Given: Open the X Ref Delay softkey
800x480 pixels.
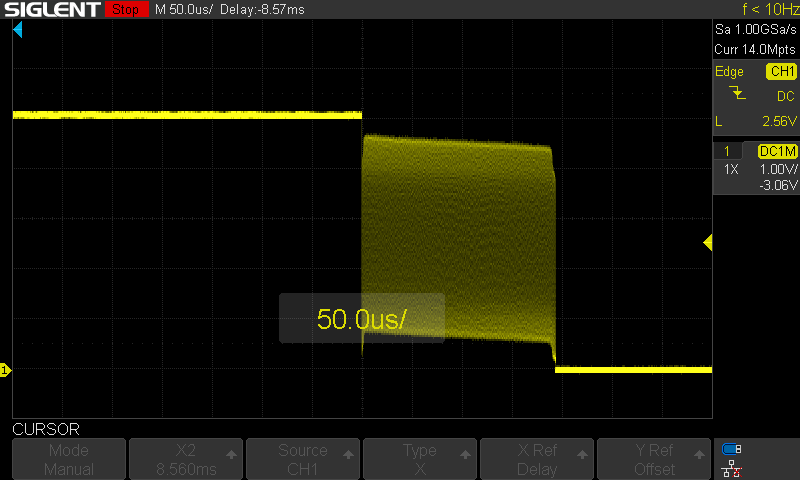Looking at the screenshot, I should (537, 459).
